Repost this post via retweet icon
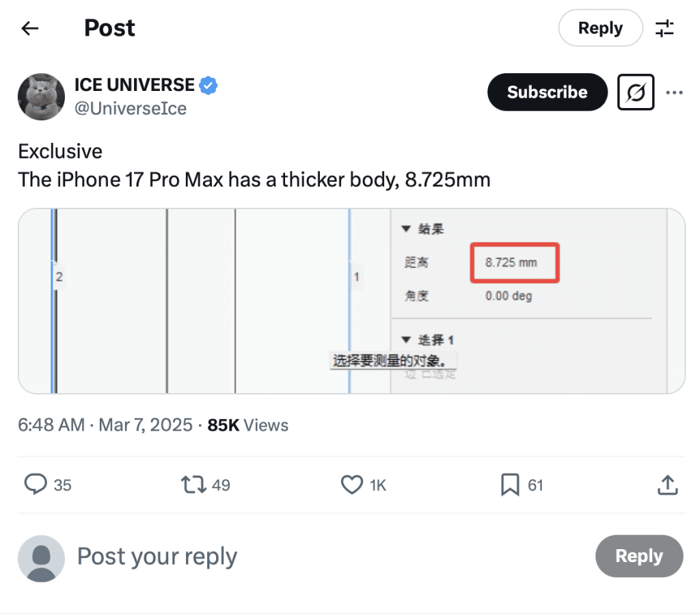This screenshot has height=614, width=700. click(x=192, y=485)
